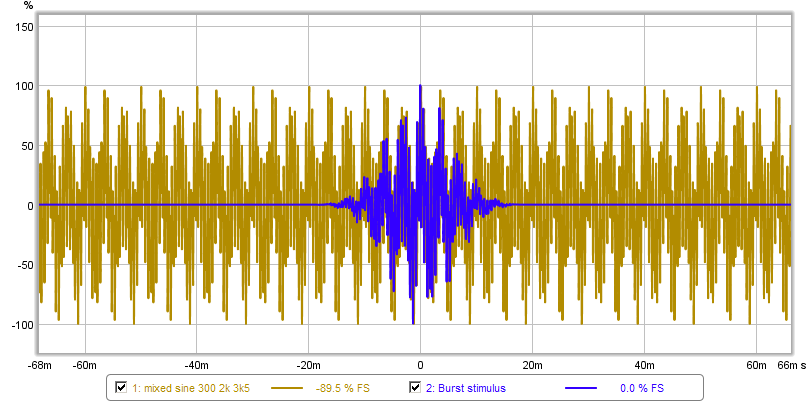Select the blue trace line sample in legend
The height and width of the screenshot is (402, 810).
click(581, 388)
